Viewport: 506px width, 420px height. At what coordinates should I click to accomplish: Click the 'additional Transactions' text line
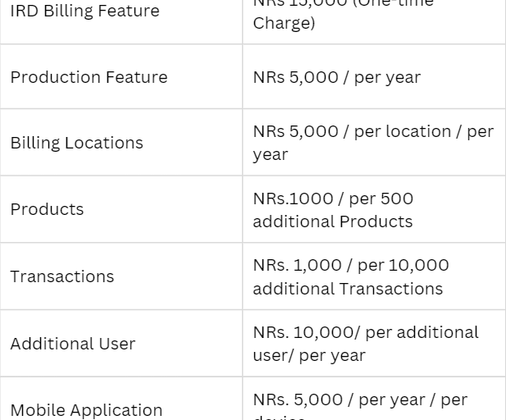pos(348,289)
